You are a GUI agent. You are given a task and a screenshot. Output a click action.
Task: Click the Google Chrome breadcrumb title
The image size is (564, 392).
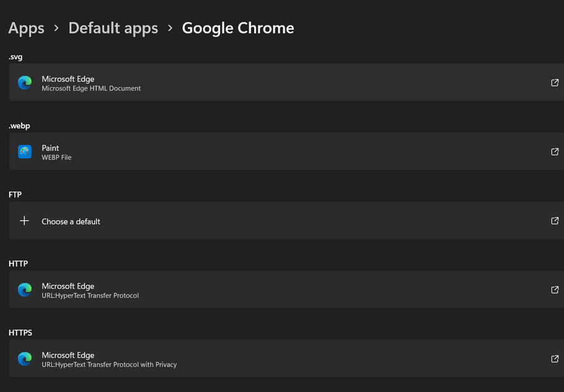point(238,28)
